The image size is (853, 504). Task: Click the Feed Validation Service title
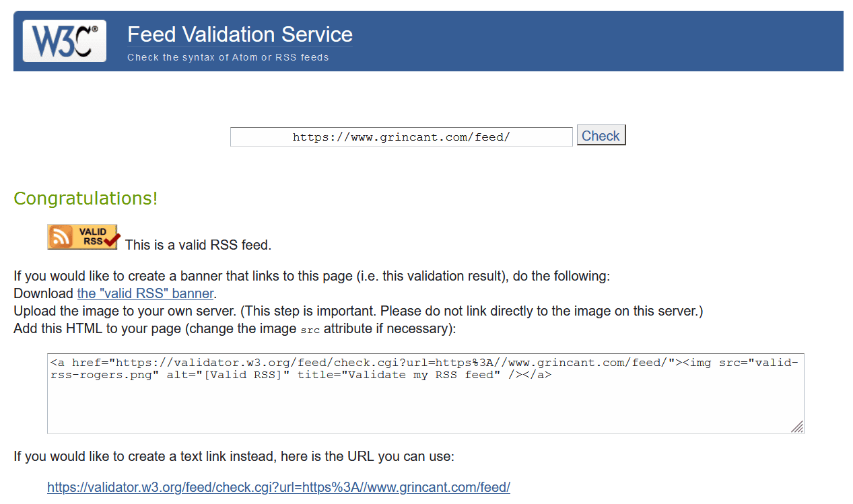coord(240,34)
